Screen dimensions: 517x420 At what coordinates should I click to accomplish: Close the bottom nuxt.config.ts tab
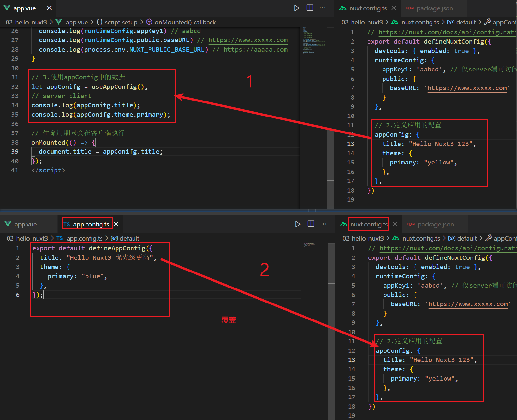395,224
